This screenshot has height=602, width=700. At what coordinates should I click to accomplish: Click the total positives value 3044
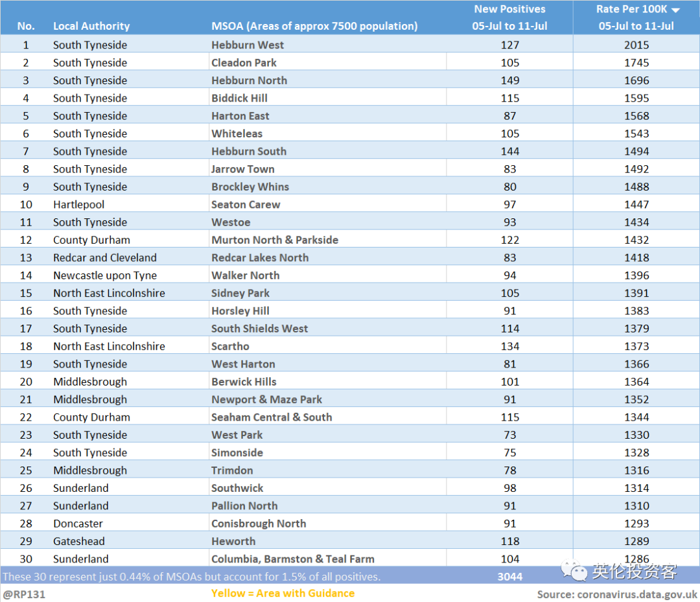pyautogui.click(x=510, y=577)
